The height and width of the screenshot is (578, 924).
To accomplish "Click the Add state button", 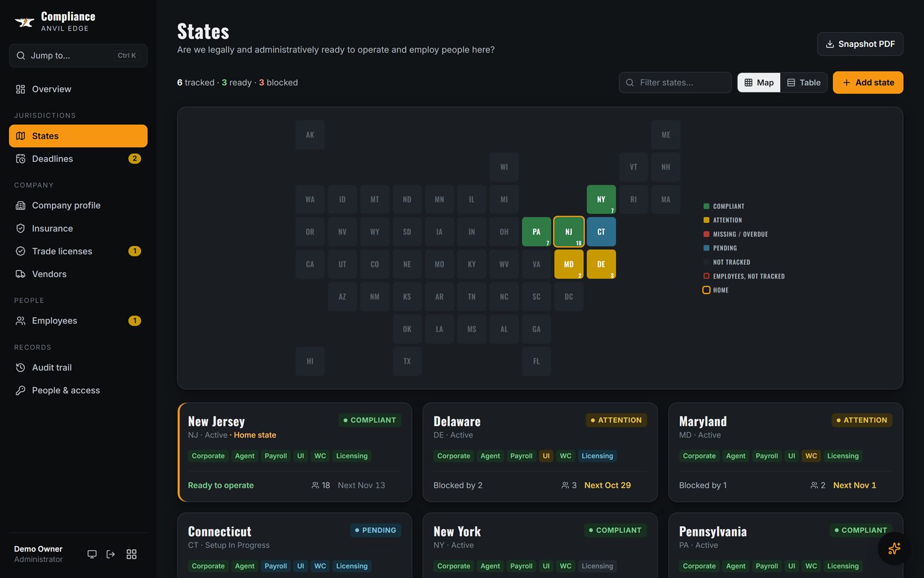I will pyautogui.click(x=868, y=83).
